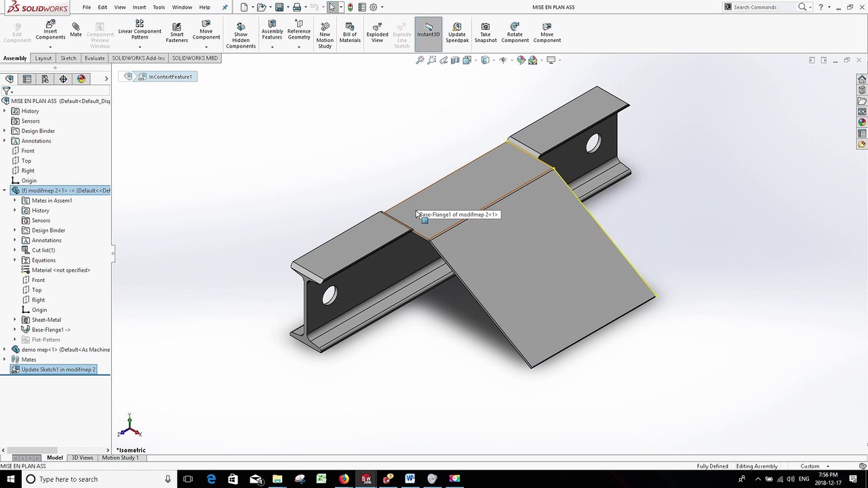Image resolution: width=868 pixels, height=488 pixels.
Task: Expand the demo mep<1> component
Action: coord(5,350)
